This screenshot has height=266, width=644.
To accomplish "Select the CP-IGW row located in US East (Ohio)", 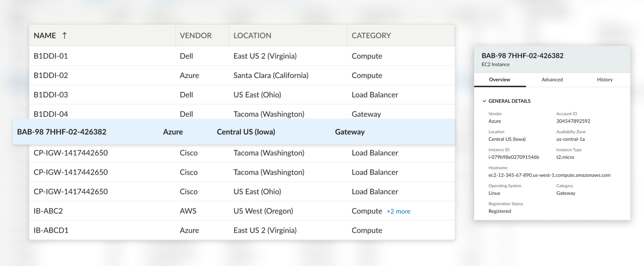I will click(71, 191).
